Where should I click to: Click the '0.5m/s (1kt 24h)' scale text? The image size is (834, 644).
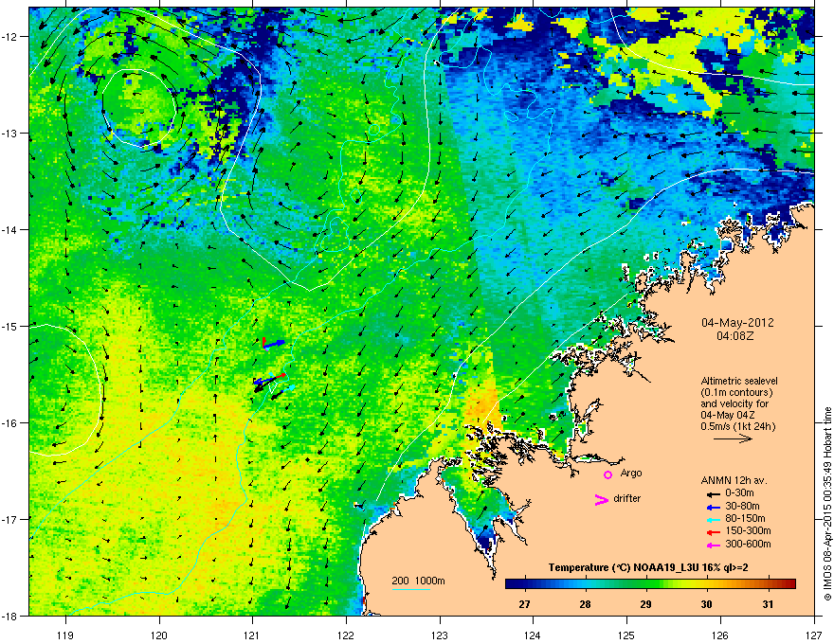click(737, 426)
